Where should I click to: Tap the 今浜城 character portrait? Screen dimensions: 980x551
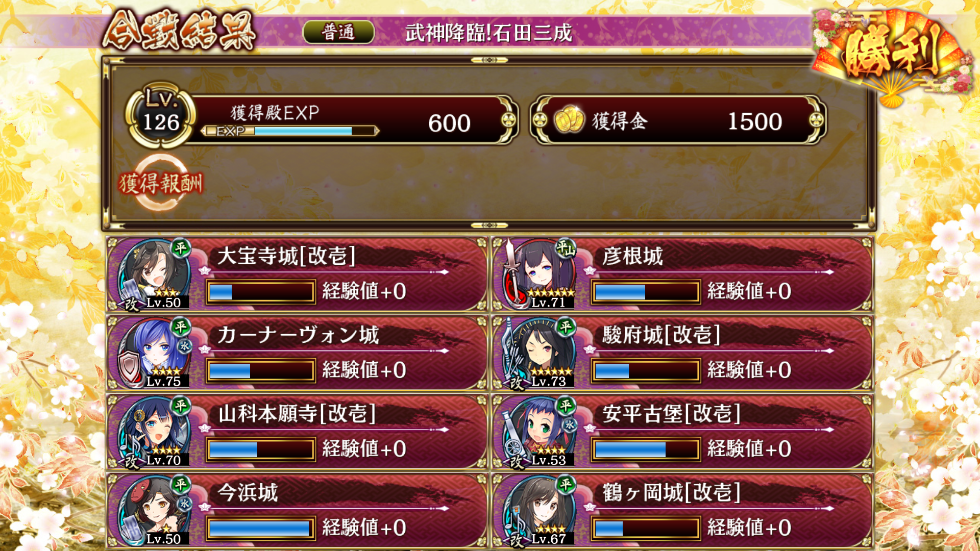coord(153,511)
